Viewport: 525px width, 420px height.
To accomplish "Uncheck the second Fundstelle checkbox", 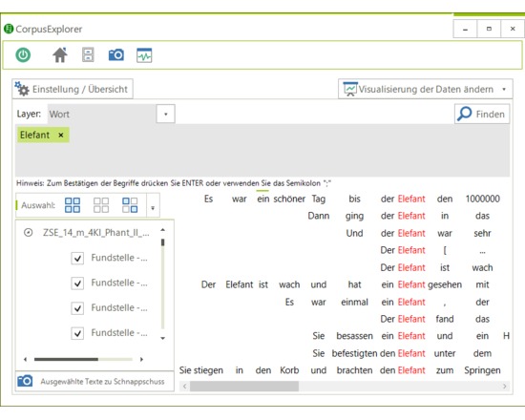I will (x=77, y=283).
